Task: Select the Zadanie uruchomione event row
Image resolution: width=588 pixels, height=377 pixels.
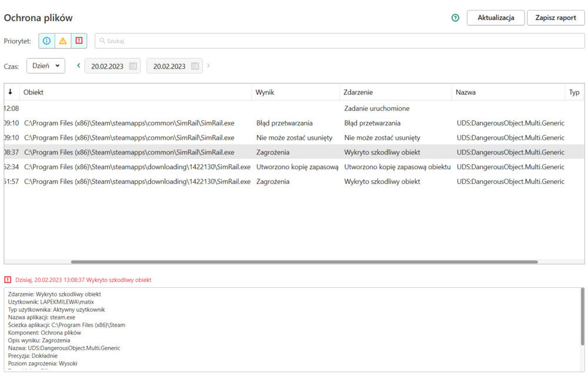Action: pos(376,109)
